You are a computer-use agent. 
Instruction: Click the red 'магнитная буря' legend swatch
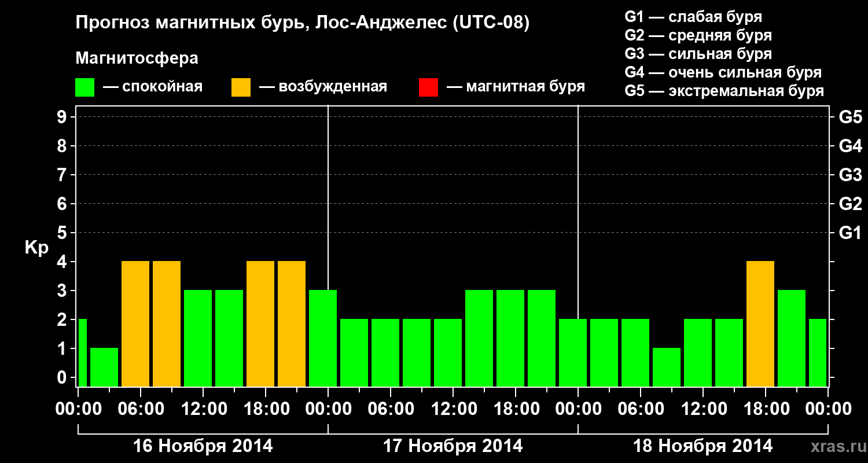(428, 87)
